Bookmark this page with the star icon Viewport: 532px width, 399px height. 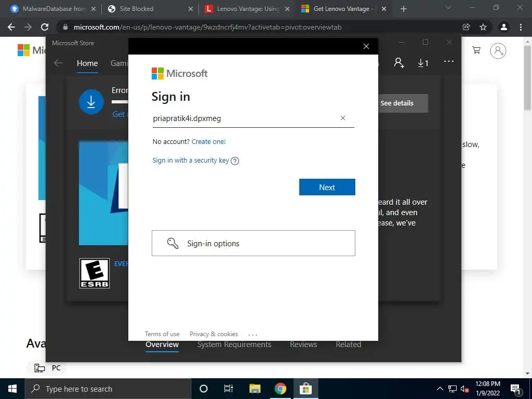pos(483,27)
